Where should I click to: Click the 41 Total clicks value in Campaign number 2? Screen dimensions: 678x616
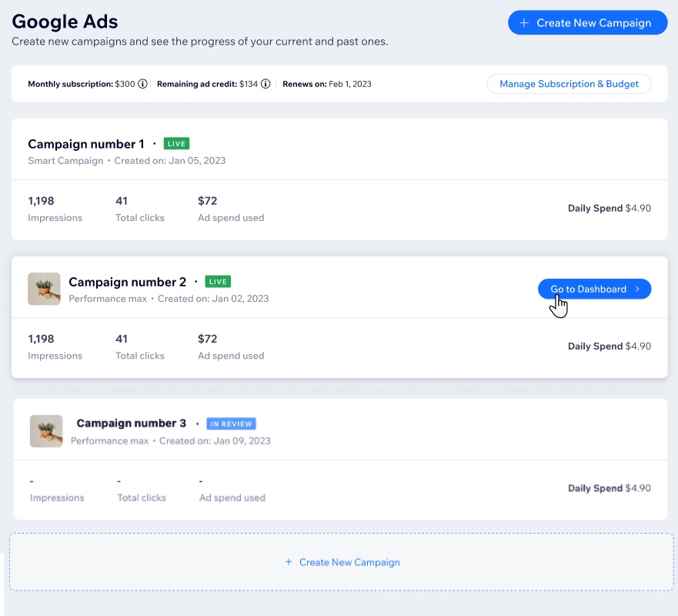[x=122, y=339]
